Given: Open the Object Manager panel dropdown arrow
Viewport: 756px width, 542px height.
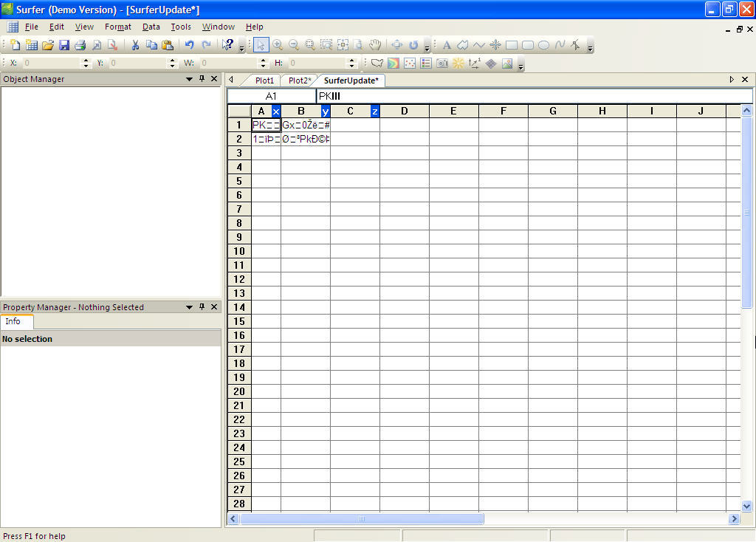Looking at the screenshot, I should (x=189, y=79).
